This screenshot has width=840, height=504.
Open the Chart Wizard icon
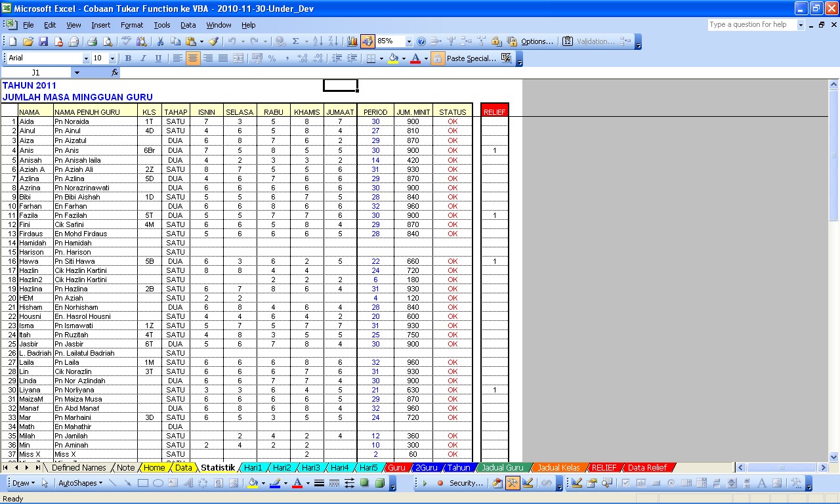(x=352, y=41)
